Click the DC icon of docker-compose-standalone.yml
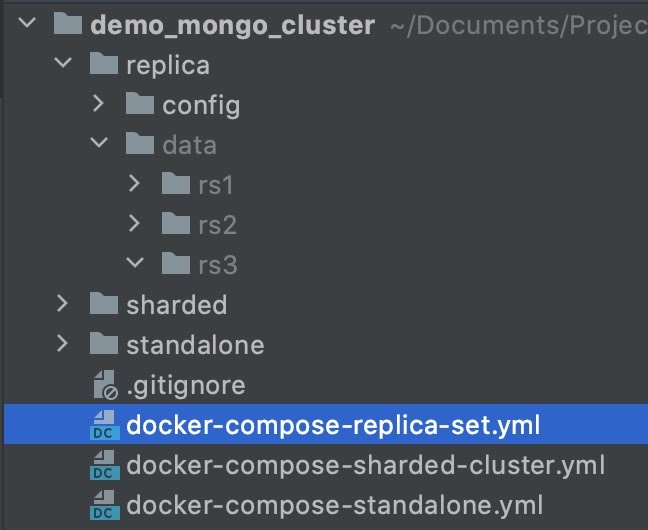The image size is (648, 530). (x=105, y=505)
